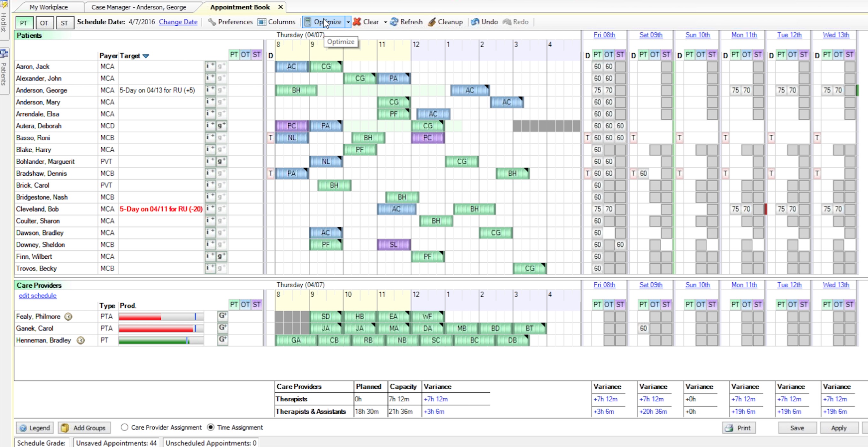Open the Clear dropdown arrow

(x=385, y=22)
